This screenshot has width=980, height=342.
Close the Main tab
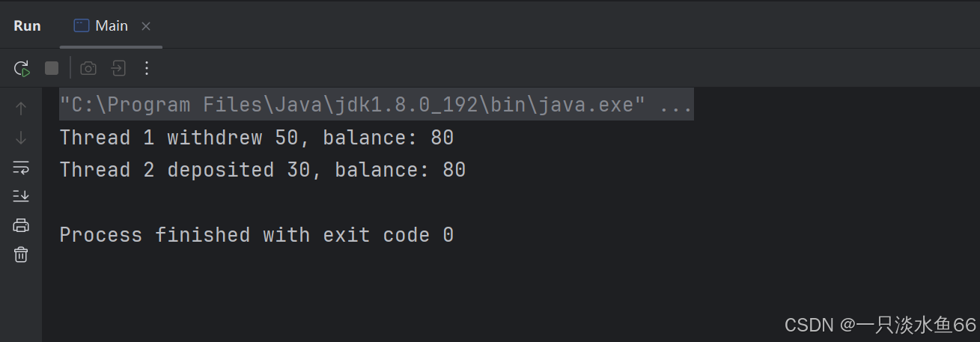[146, 26]
